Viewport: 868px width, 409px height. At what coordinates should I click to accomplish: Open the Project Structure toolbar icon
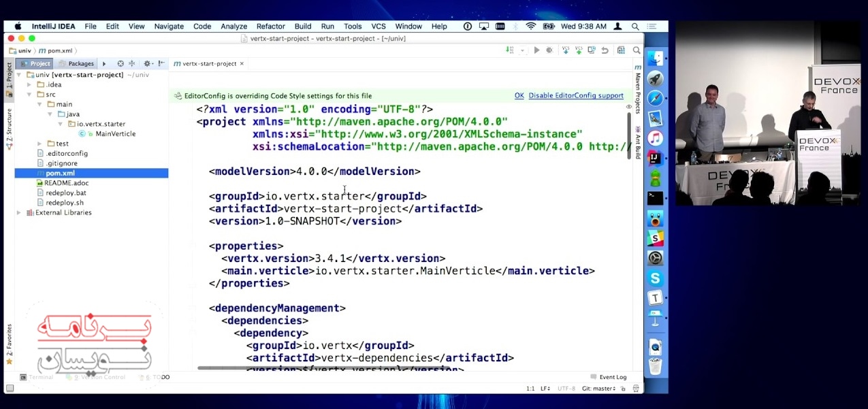[621, 50]
